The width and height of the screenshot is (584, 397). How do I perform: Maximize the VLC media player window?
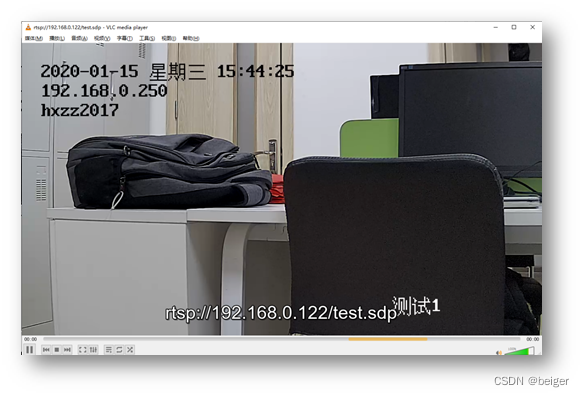coord(514,27)
